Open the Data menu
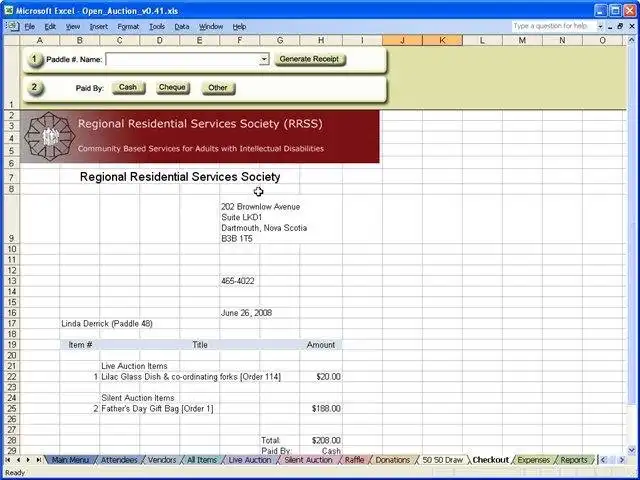Screen dimensions: 640x480 tap(182, 27)
